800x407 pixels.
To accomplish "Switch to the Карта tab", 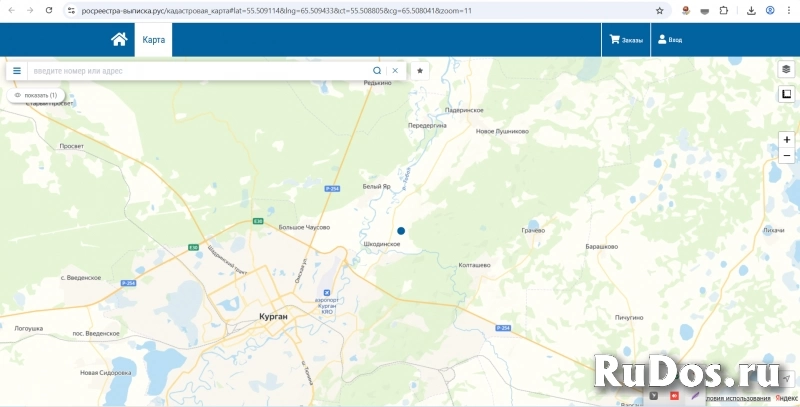I will pos(154,39).
